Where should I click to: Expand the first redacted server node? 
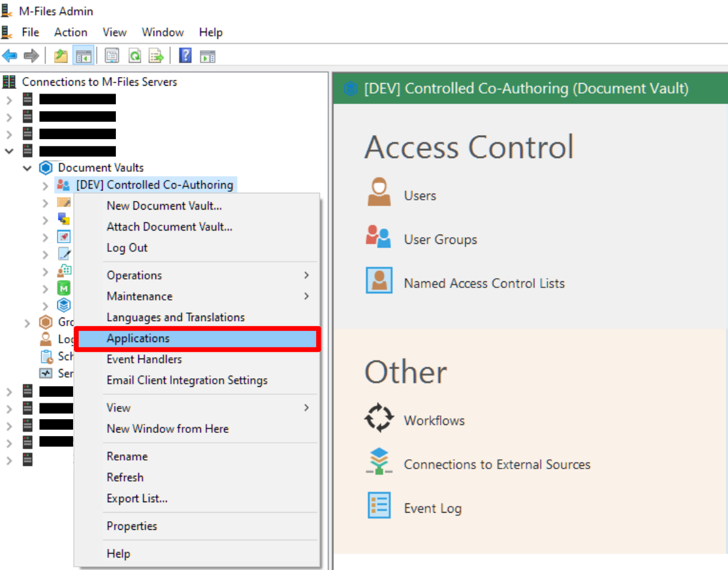point(9,100)
